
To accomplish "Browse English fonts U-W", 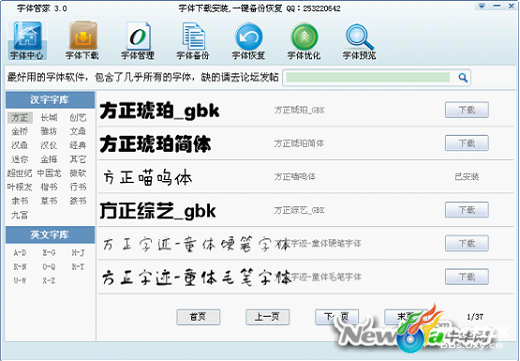I will [x=20, y=281].
